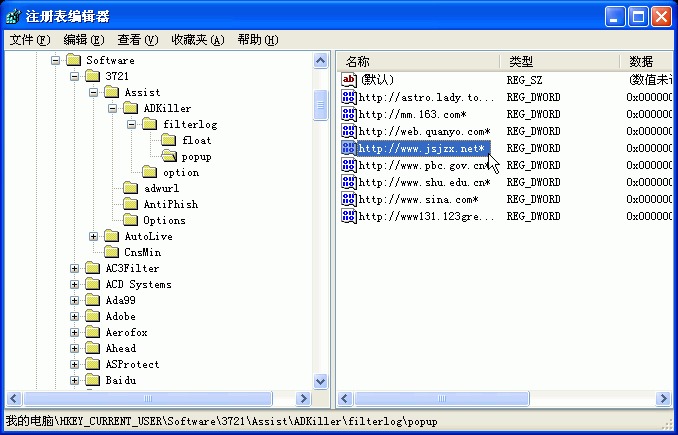Click the option folder icon
The image size is (678, 435).
(150, 172)
